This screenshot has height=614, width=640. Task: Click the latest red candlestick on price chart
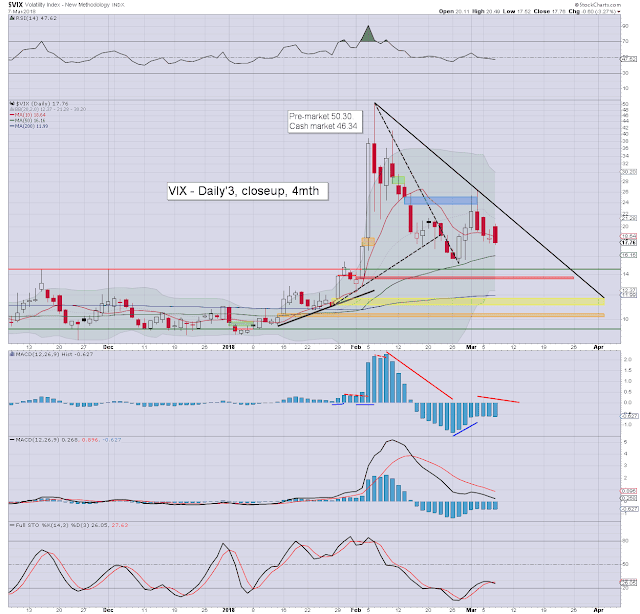point(496,235)
